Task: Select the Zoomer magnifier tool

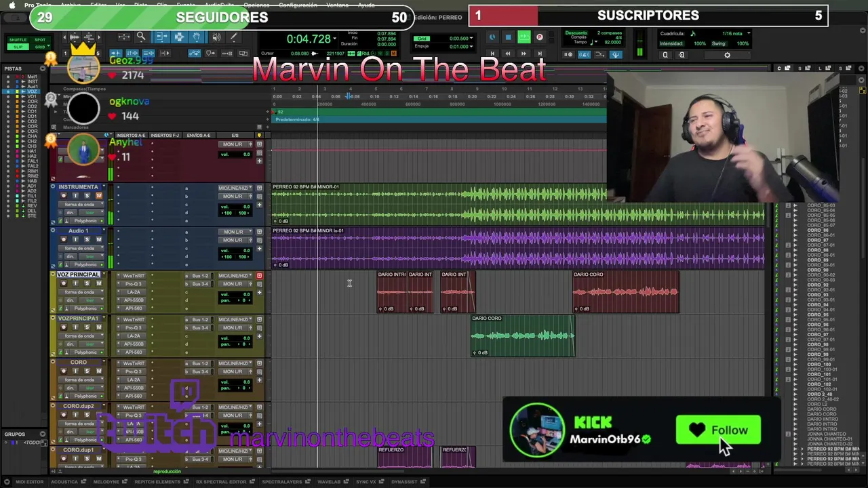Action: 141,37
